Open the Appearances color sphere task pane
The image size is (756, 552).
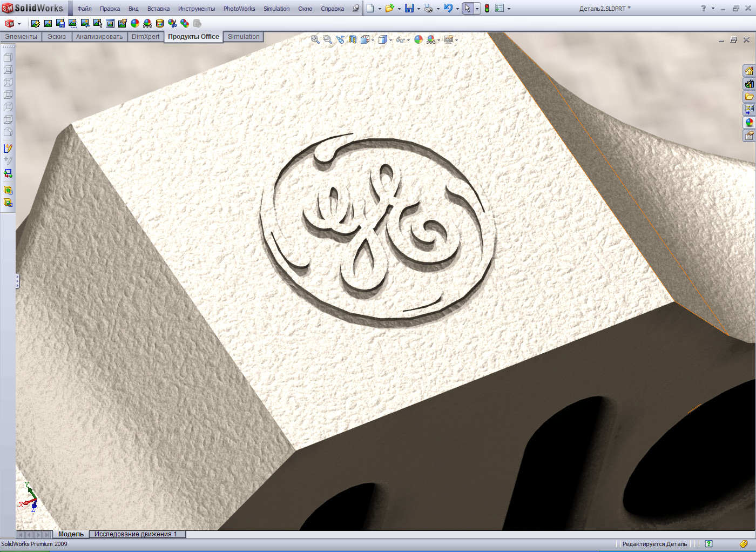click(750, 123)
